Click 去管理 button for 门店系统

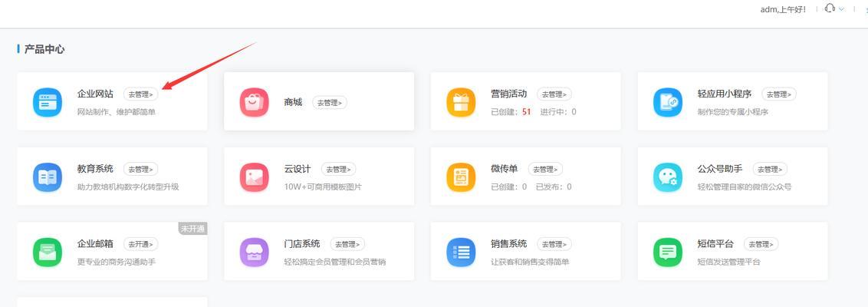click(x=347, y=244)
